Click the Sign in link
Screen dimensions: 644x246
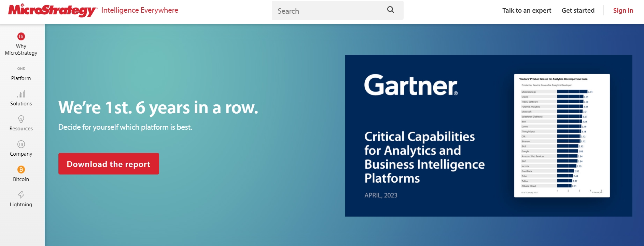(623, 10)
